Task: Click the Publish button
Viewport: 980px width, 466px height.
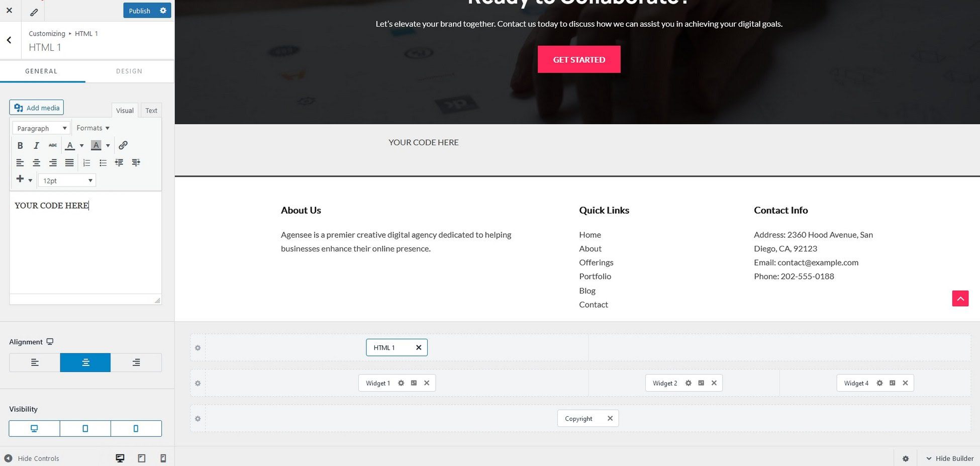Action: click(x=139, y=11)
